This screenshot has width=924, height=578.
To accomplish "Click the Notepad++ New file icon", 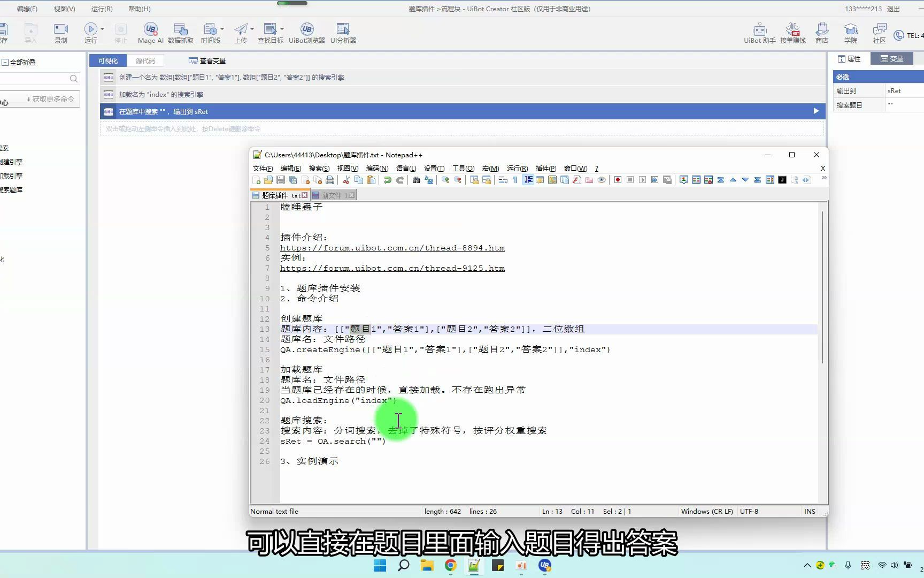I will click(257, 180).
